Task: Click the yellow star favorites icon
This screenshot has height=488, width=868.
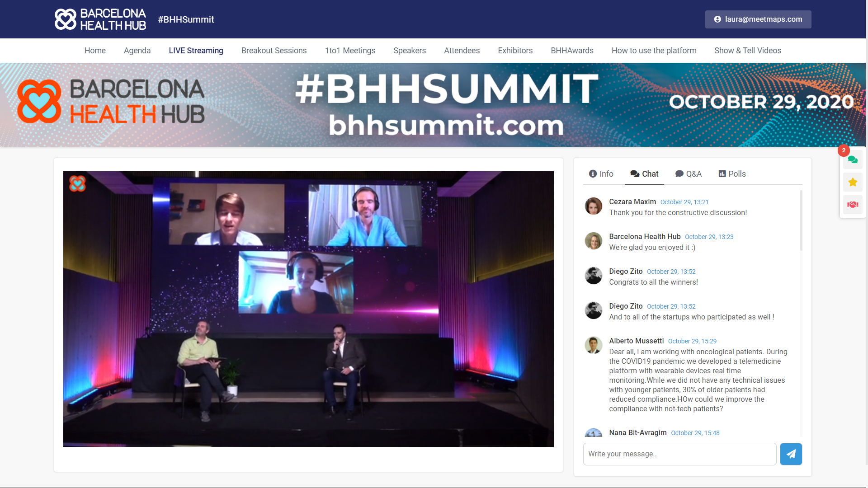Action: click(x=853, y=182)
